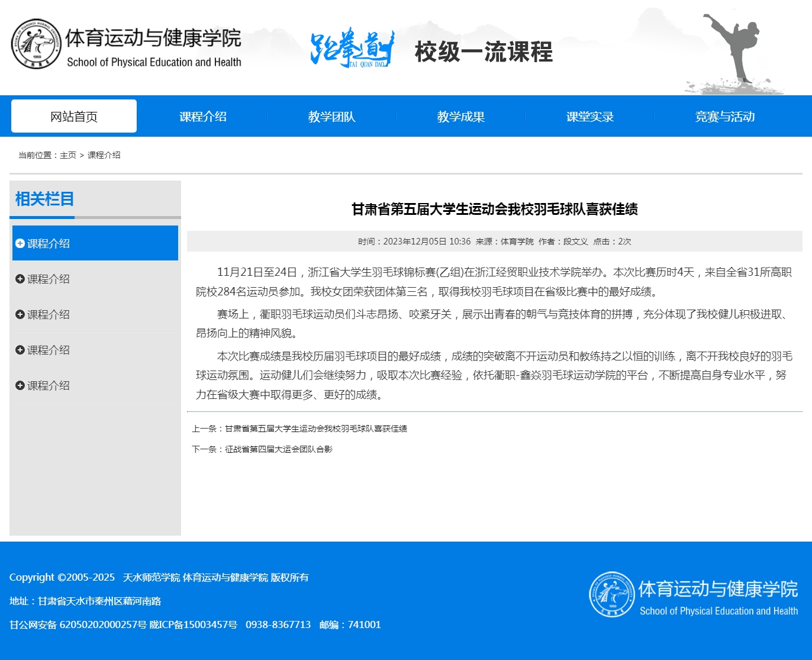Click the Copyright ©2005-2025 footer text
812x660 pixels.
click(62, 577)
